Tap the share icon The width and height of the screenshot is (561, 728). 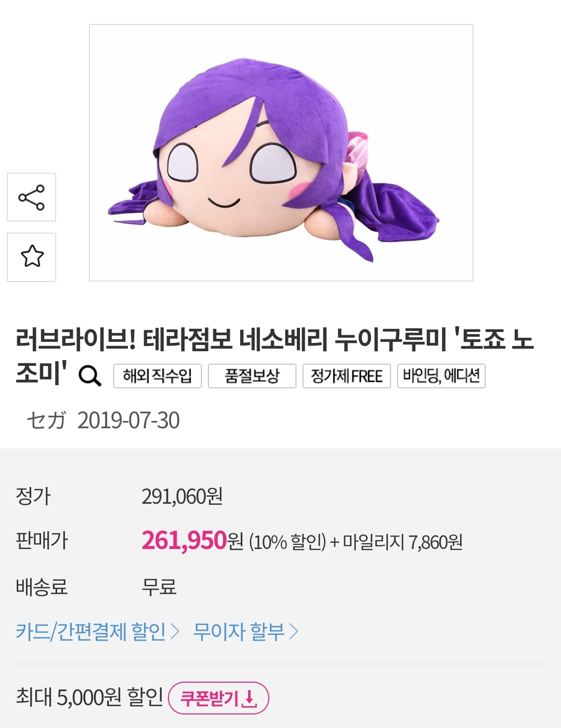31,197
